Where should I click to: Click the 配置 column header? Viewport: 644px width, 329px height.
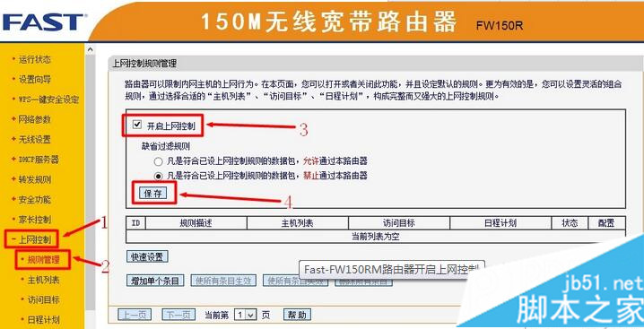(x=606, y=223)
